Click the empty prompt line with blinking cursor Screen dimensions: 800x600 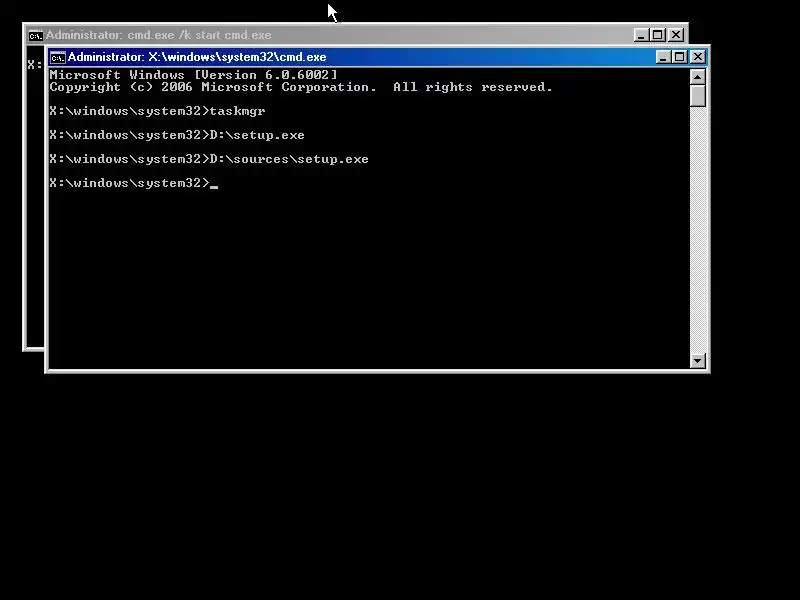(x=134, y=183)
